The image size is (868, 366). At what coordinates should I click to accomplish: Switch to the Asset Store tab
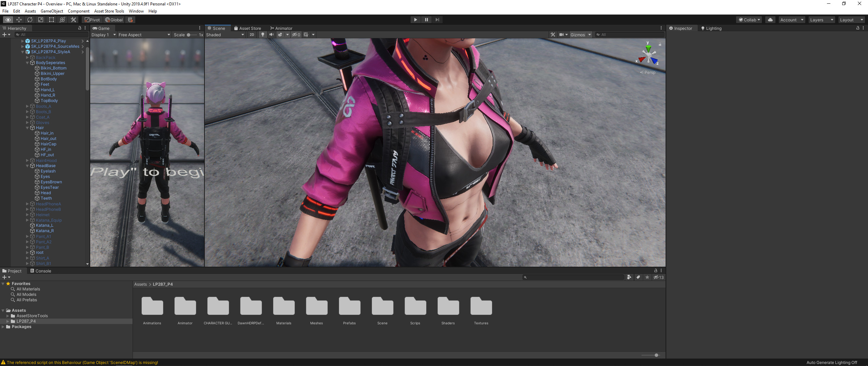pyautogui.click(x=248, y=28)
